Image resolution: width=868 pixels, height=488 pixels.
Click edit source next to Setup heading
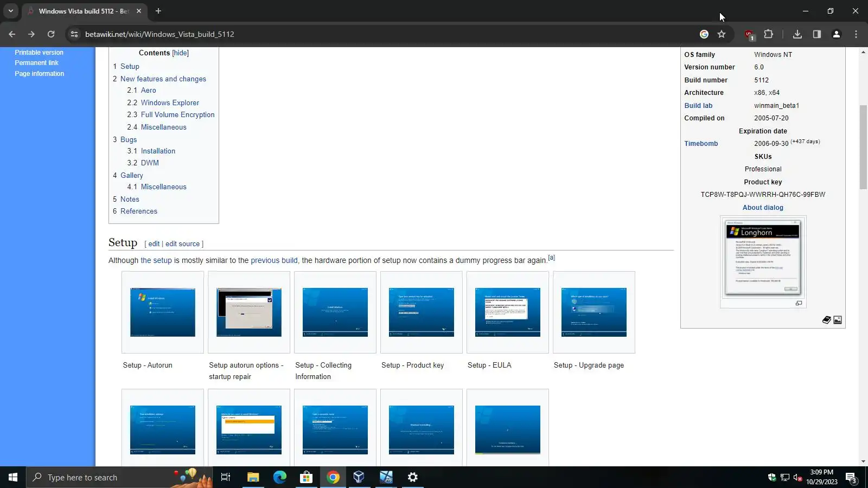coord(182,244)
